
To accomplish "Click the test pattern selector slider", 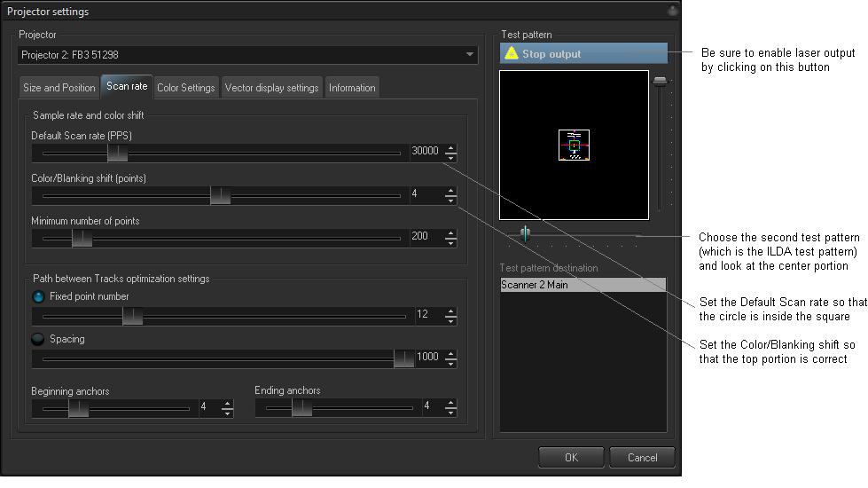I will tap(525, 233).
